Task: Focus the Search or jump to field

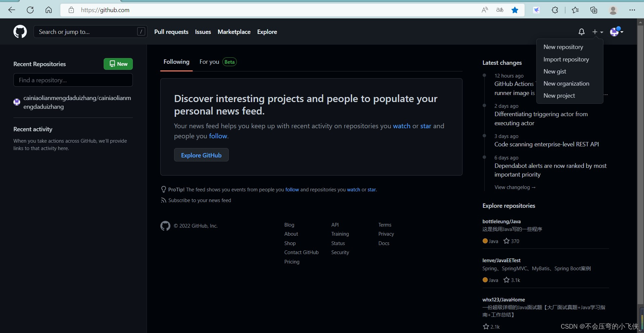Action: coord(91,32)
